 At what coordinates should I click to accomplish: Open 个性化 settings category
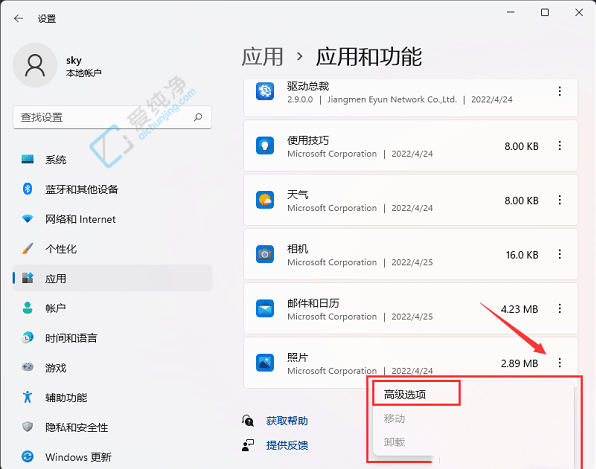(x=112, y=249)
